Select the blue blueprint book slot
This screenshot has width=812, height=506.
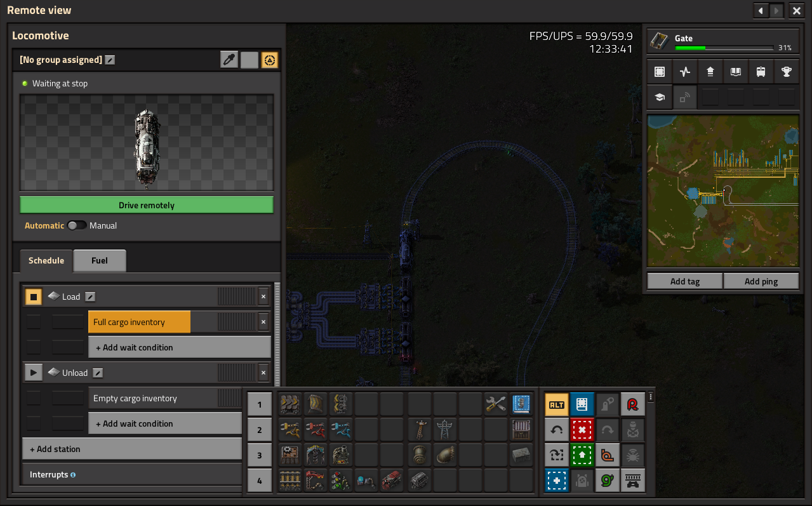pyautogui.click(x=521, y=404)
